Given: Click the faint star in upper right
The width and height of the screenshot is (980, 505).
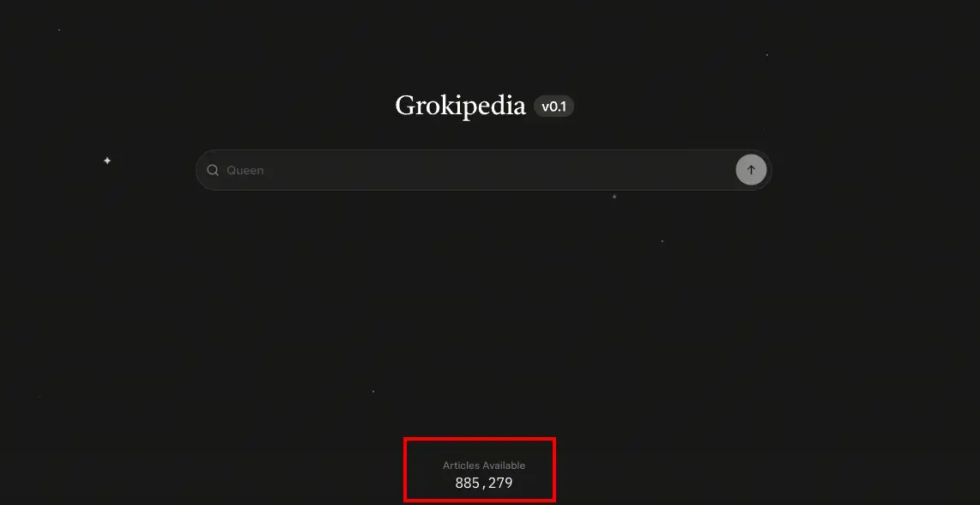Looking at the screenshot, I should [767, 55].
